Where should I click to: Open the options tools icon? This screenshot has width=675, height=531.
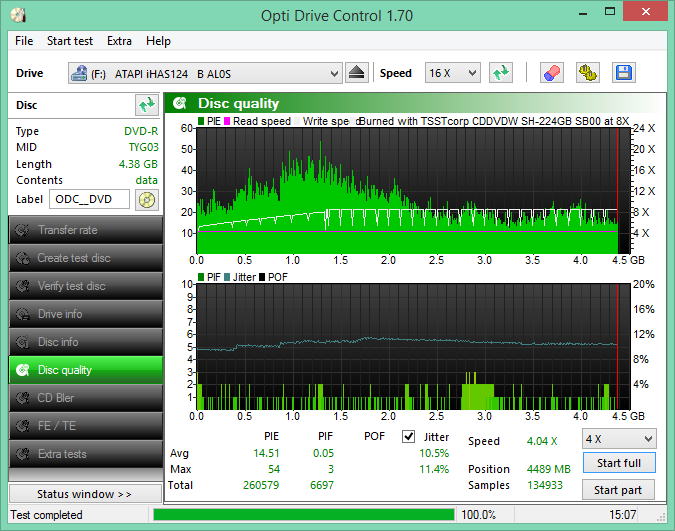[x=588, y=73]
